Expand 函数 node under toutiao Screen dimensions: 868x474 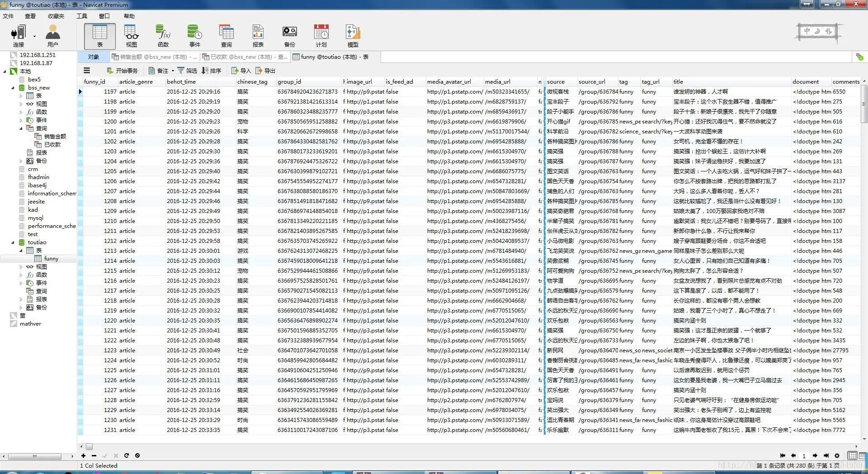(x=21, y=275)
